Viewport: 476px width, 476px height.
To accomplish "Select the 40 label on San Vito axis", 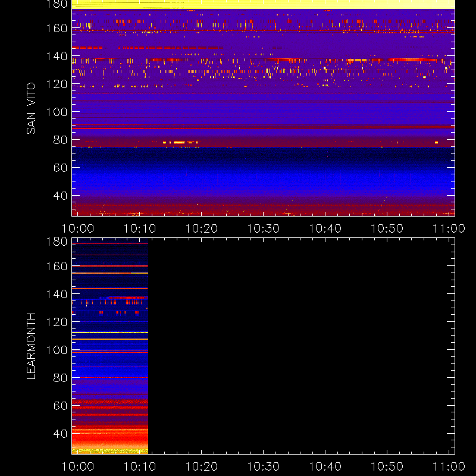I will point(60,196).
